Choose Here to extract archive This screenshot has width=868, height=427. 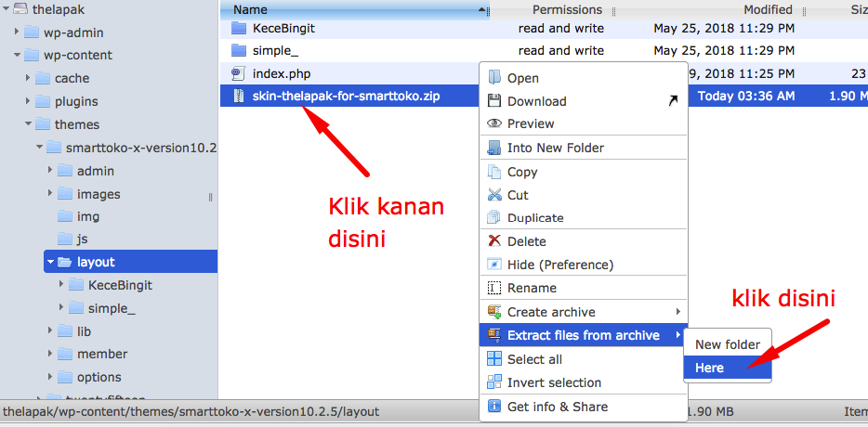(x=709, y=369)
